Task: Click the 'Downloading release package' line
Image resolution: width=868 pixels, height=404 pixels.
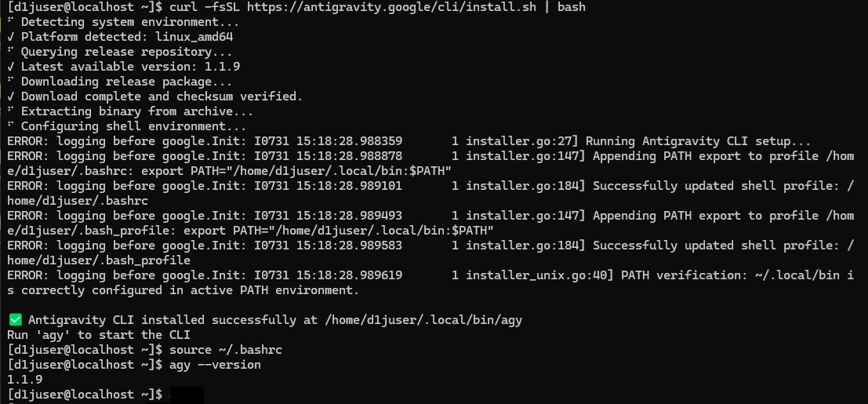Action: (x=127, y=82)
